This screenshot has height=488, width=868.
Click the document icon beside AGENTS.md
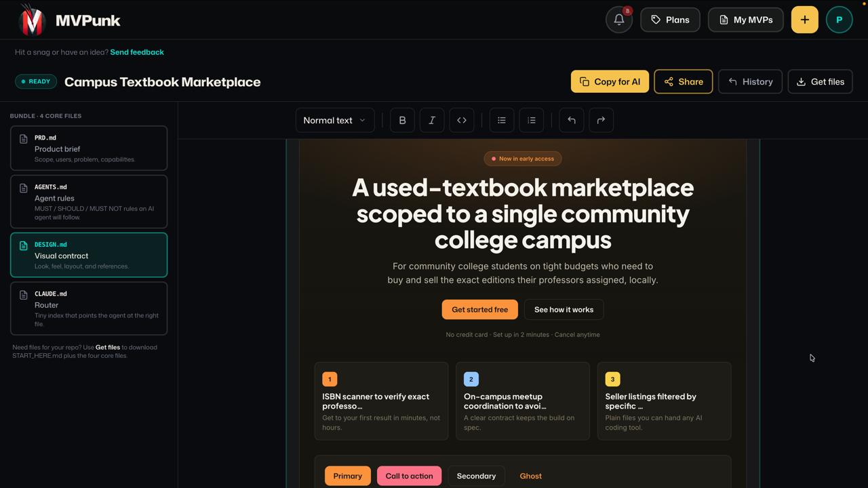point(23,188)
